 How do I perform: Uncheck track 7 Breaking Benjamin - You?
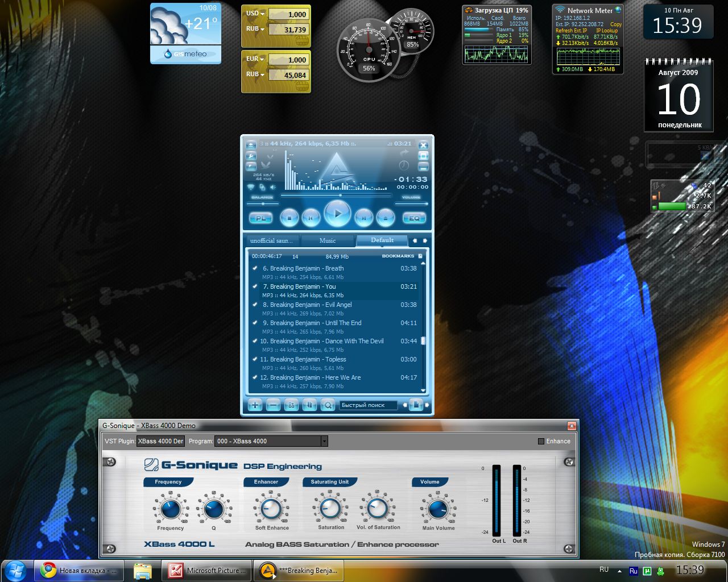255,286
